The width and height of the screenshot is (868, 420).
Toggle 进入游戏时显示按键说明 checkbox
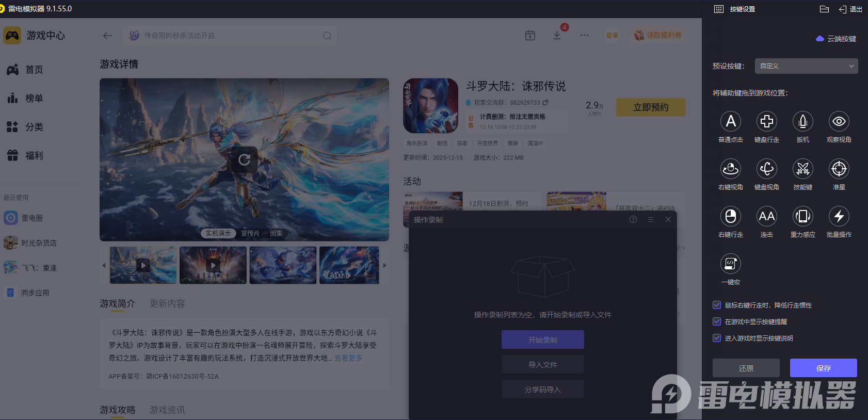[x=717, y=338]
